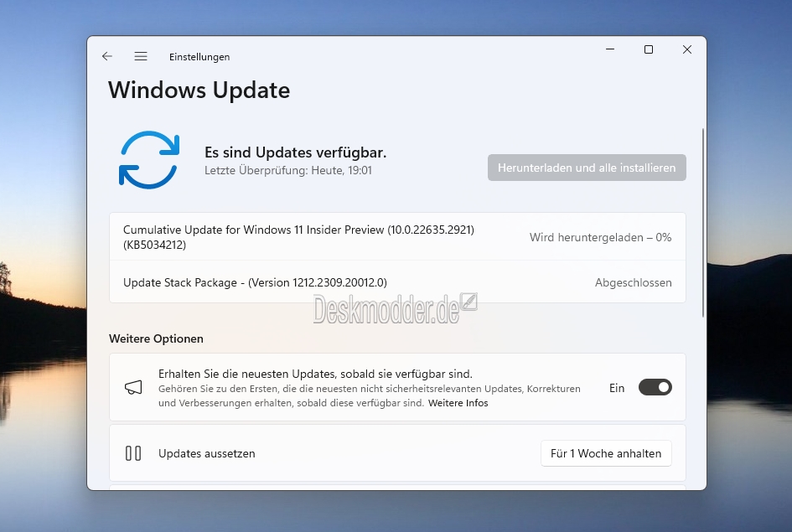Turn off the get-newest-updates toggle
Image resolution: width=792 pixels, height=532 pixels.
pos(655,387)
